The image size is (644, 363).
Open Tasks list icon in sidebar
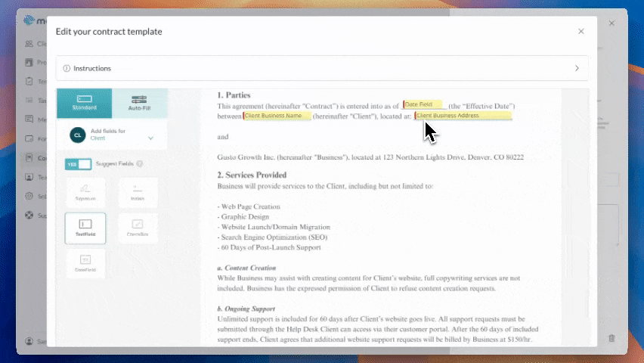click(x=29, y=101)
